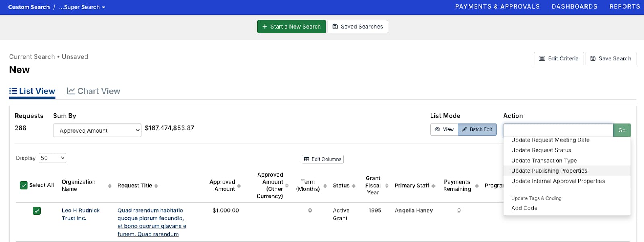This screenshot has height=242, width=644.
Task: Open the Sum By dropdown
Action: tap(97, 131)
